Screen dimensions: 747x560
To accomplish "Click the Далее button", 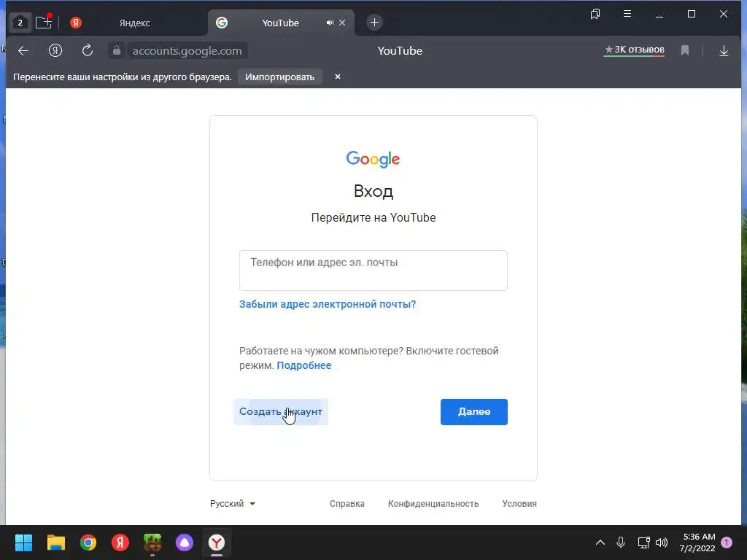I will pyautogui.click(x=474, y=412).
